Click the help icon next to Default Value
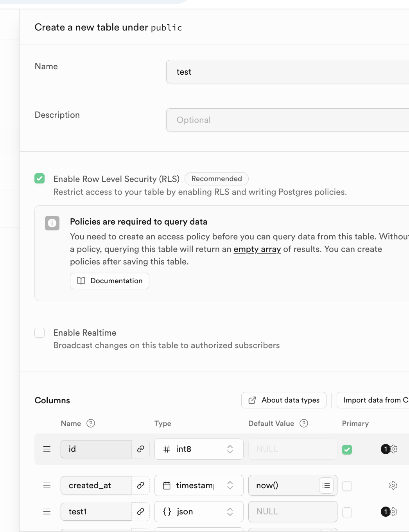 click(304, 423)
